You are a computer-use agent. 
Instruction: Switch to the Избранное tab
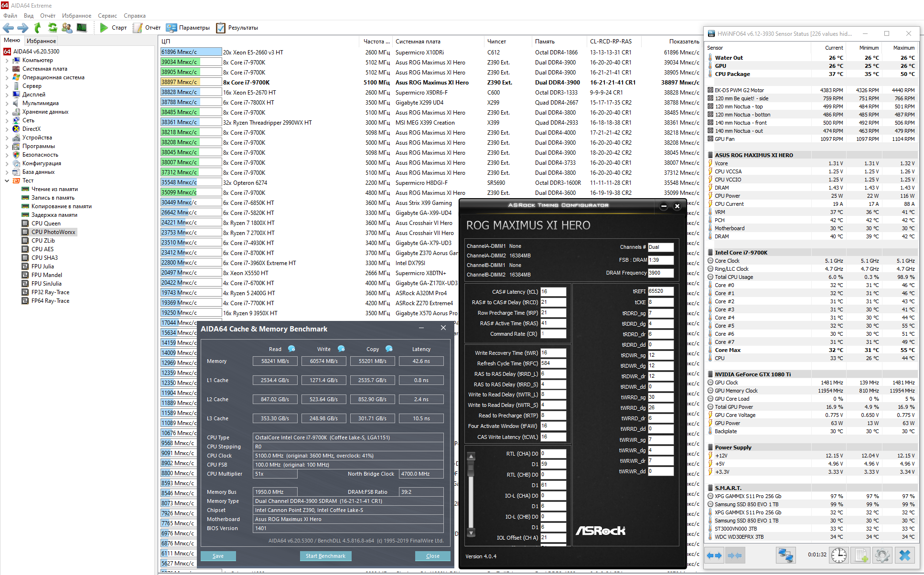pos(41,41)
